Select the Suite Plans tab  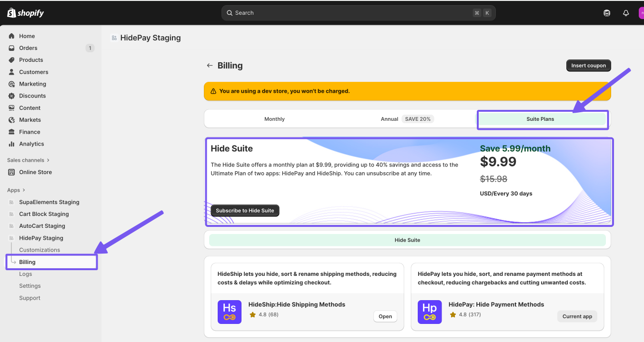point(540,119)
